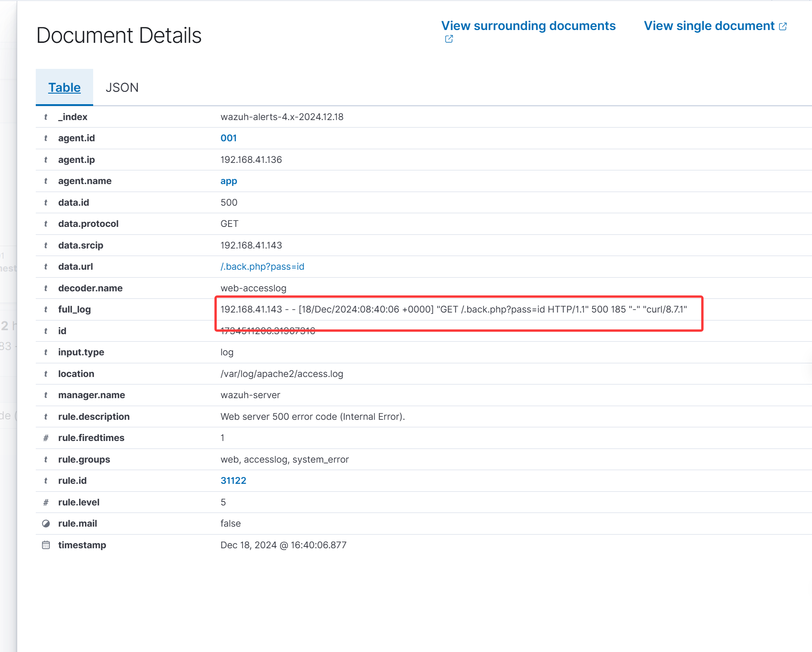Image resolution: width=812 pixels, height=652 pixels.
Task: Open agent ID 001 link
Action: click(229, 138)
